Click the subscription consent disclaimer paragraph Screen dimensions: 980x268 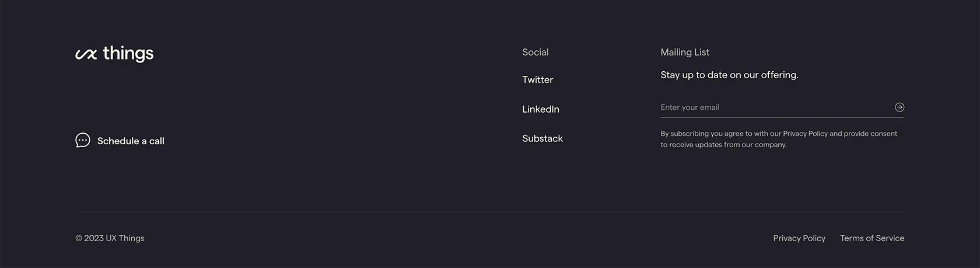point(779,139)
